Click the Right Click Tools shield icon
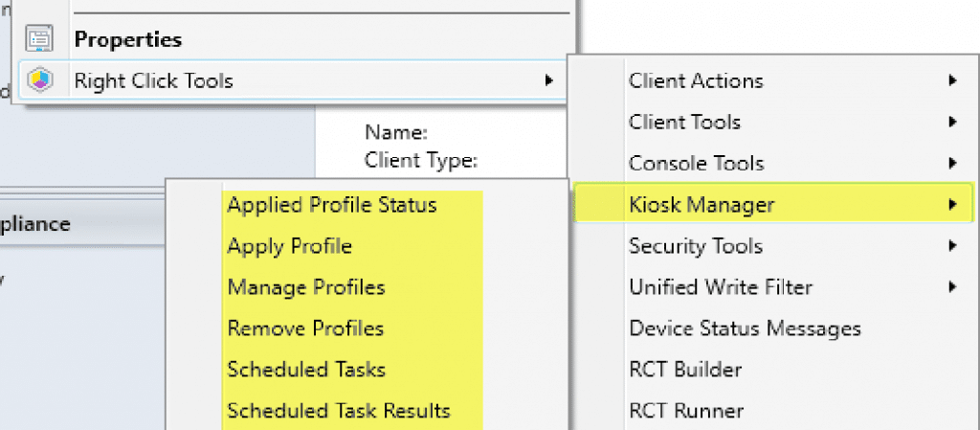980x430 pixels. pos(39,80)
